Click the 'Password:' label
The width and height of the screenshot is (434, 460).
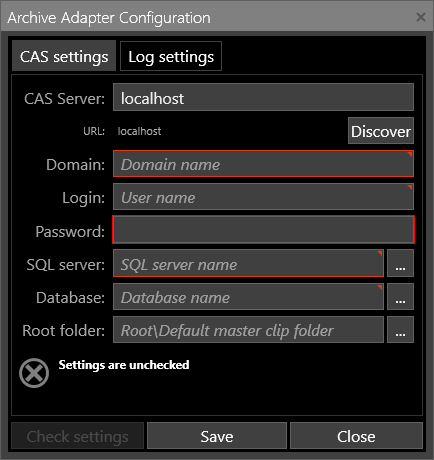[x=70, y=231]
